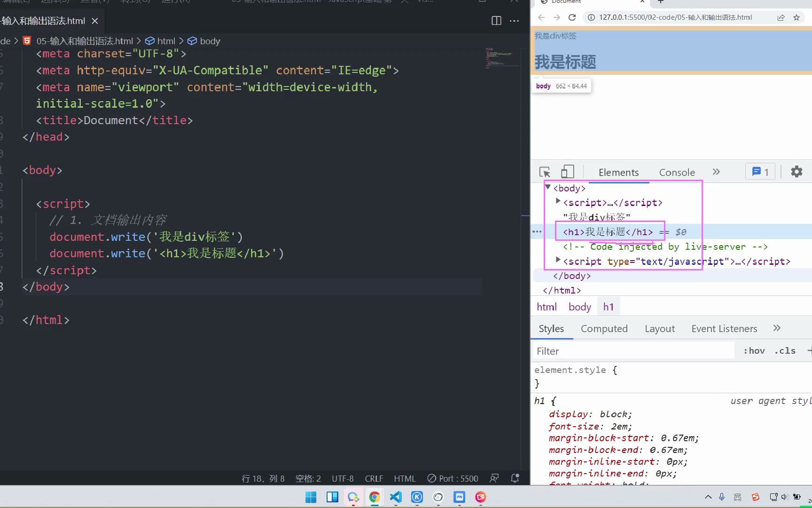This screenshot has height=508, width=812.
Task: Toggle the .cls element classes panel
Action: click(785, 351)
